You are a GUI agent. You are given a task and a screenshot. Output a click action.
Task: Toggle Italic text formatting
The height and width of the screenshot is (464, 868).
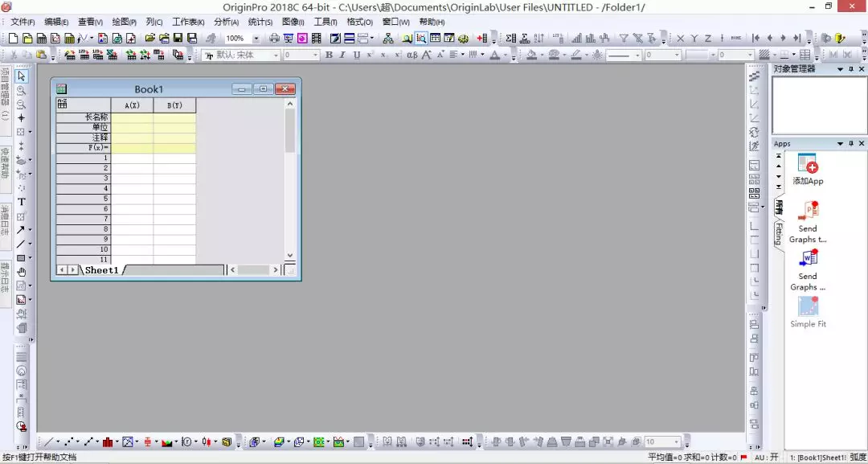click(342, 55)
